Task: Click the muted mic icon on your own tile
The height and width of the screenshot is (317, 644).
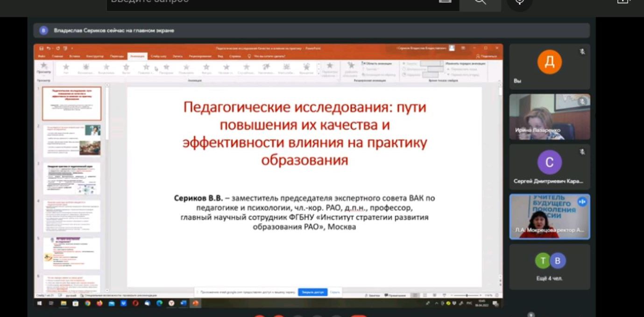Action: click(582, 52)
